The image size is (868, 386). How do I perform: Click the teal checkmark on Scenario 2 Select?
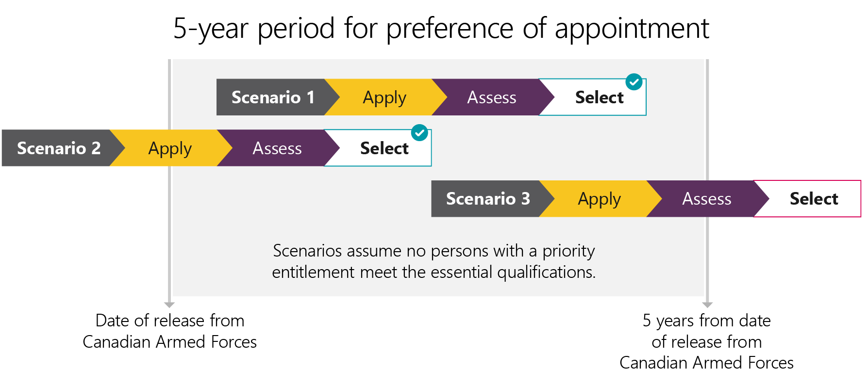pos(419,133)
